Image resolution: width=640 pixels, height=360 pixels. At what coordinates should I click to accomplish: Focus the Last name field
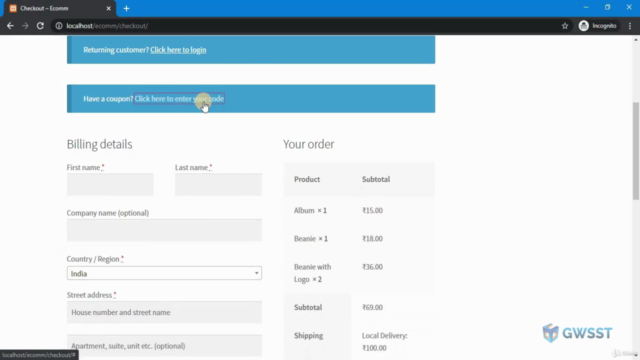point(218,184)
